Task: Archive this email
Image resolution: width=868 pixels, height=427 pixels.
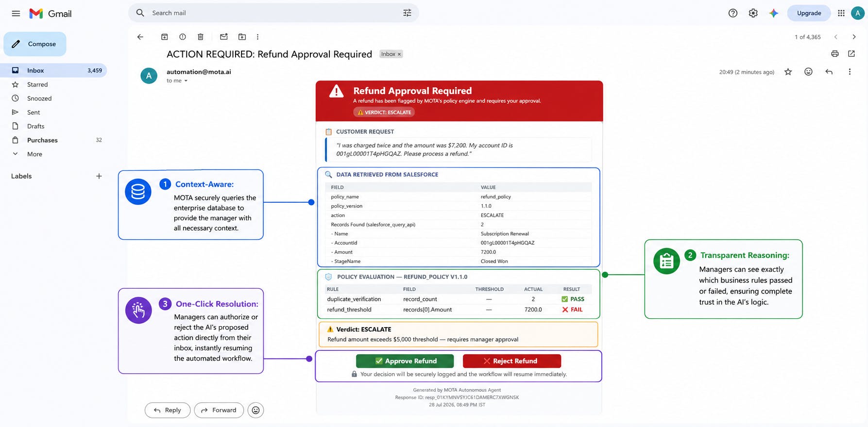Action: pyautogui.click(x=165, y=37)
